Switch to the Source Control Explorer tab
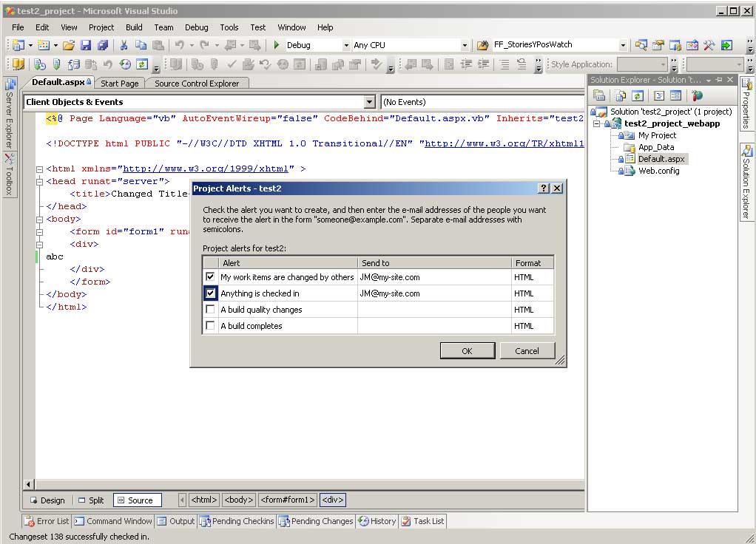Screen dimensions: 756x544 197,84
